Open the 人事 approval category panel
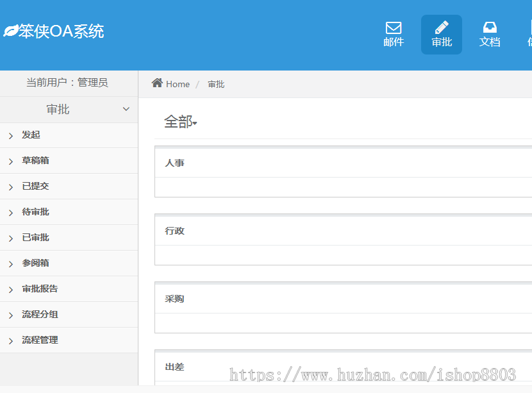532x393 pixels. coord(174,162)
